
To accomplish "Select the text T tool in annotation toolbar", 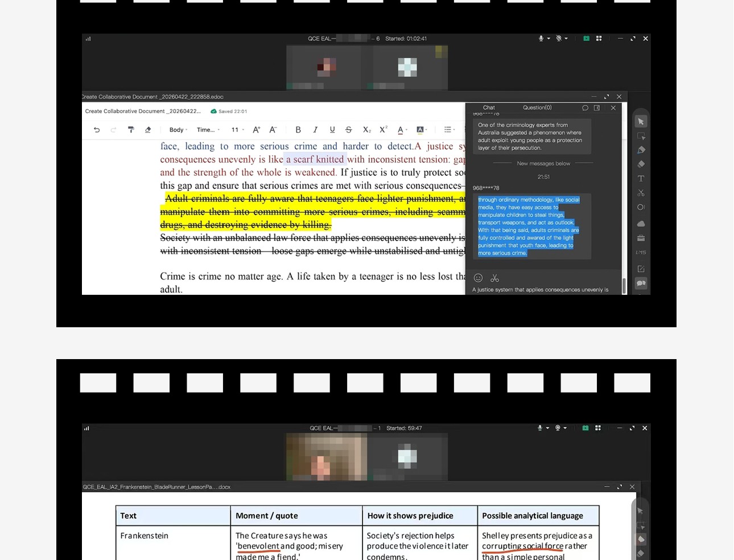I will point(641,179).
